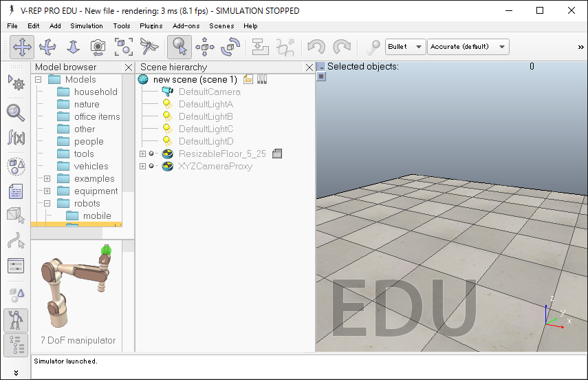Open the Tools menu

pyautogui.click(x=122, y=26)
